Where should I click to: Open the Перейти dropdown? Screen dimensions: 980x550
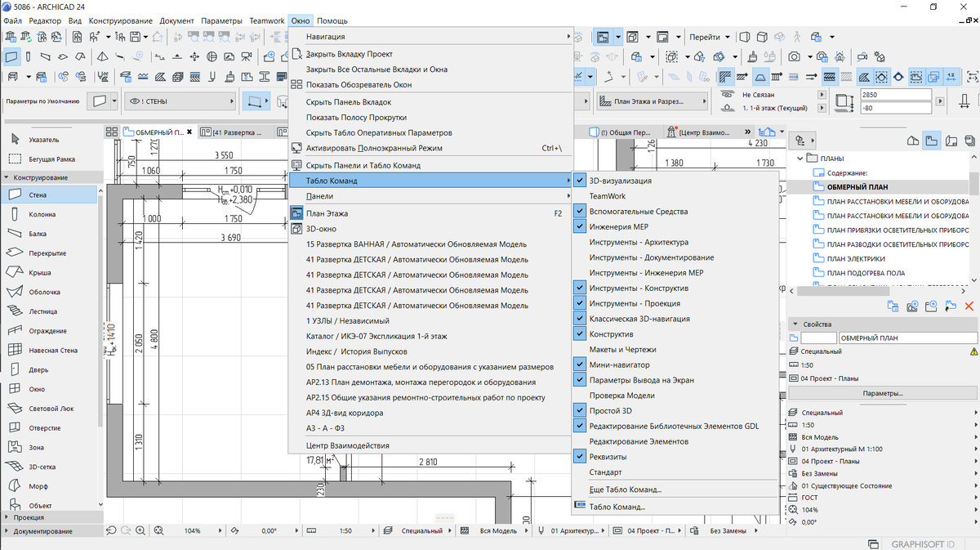point(708,37)
